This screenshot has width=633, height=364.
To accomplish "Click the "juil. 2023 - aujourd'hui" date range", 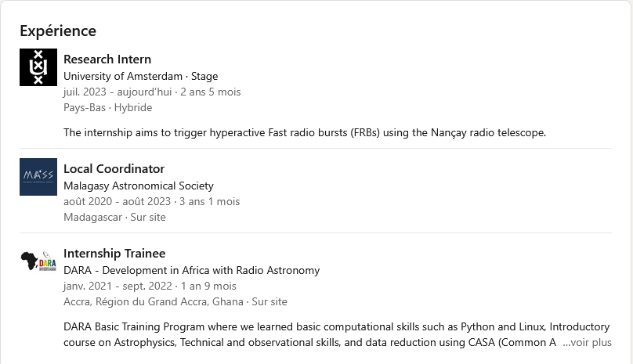I will 118,92.
